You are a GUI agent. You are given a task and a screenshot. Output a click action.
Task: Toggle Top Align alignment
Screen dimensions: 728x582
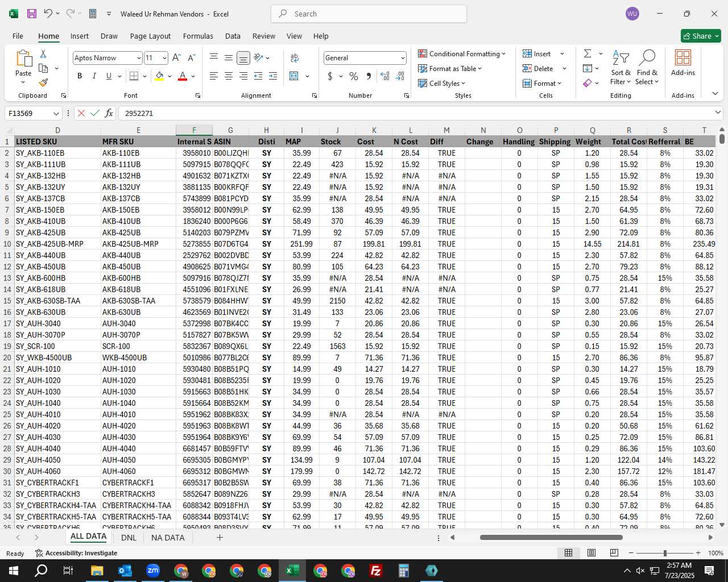[214, 58]
